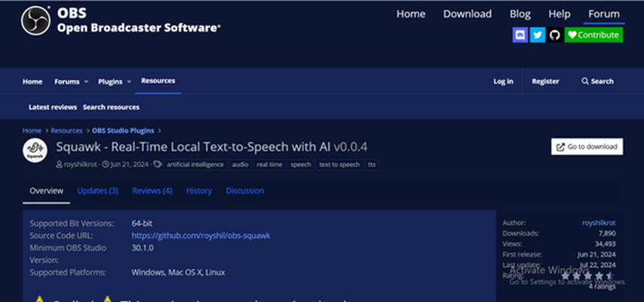Image resolution: width=644 pixels, height=302 pixels.
Task: Open the Forums menu item
Action: point(67,81)
